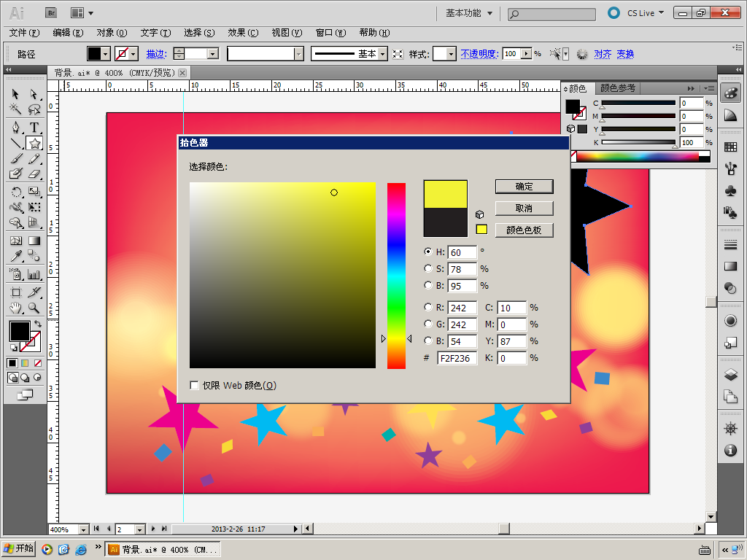Open 颜色色板 color swatches button
The image size is (747, 560).
point(524,230)
